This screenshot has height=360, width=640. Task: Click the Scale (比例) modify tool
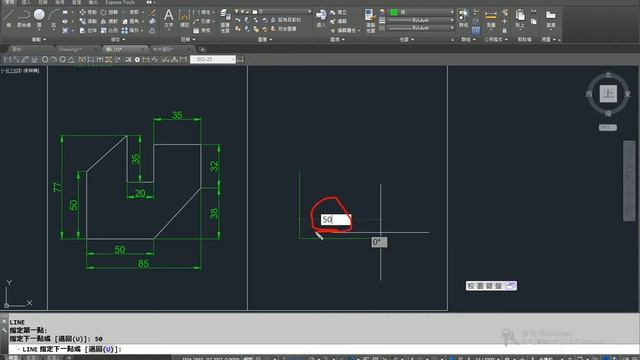click(109, 31)
